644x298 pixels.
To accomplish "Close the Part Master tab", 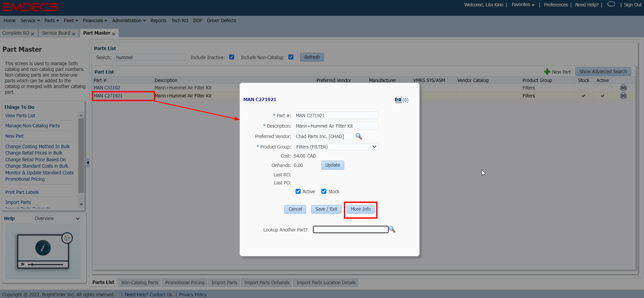I will point(113,34).
